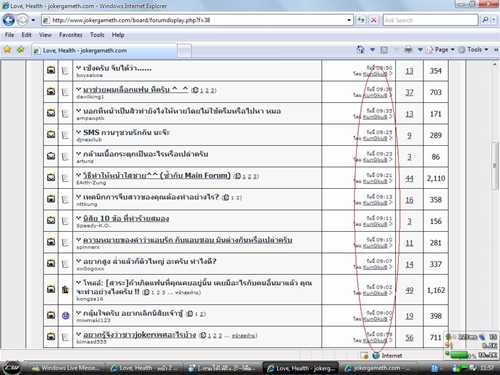Open the Recent Pages dropdown beside Forward
The image size is (500, 375).
click(33, 20)
